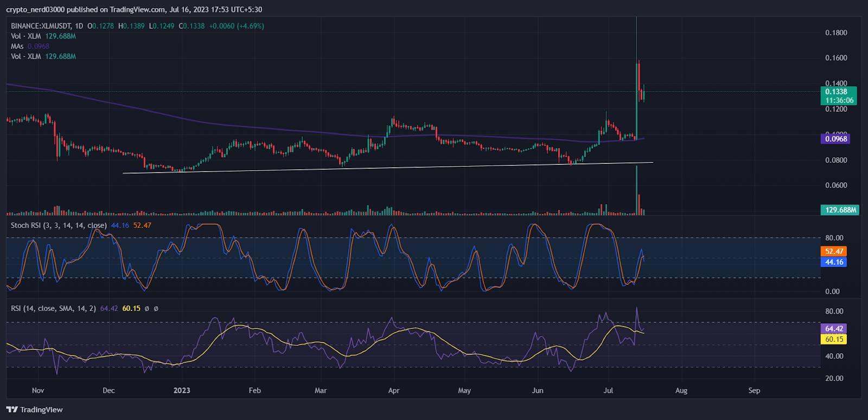Click the low value L0.1249
Viewport: 868px width, 420px height.
coord(162,26)
